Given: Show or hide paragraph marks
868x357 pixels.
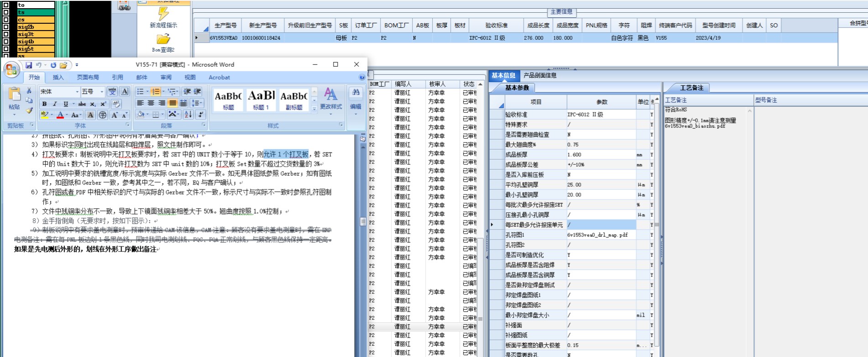Looking at the screenshot, I should [200, 114].
